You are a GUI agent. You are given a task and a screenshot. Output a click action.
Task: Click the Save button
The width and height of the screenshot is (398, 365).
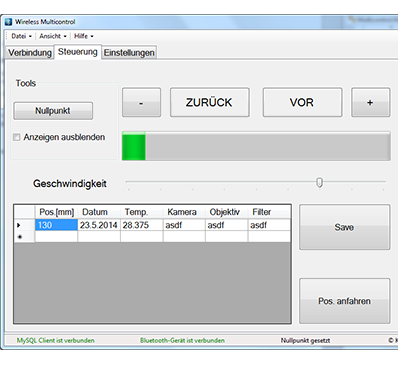click(x=344, y=227)
